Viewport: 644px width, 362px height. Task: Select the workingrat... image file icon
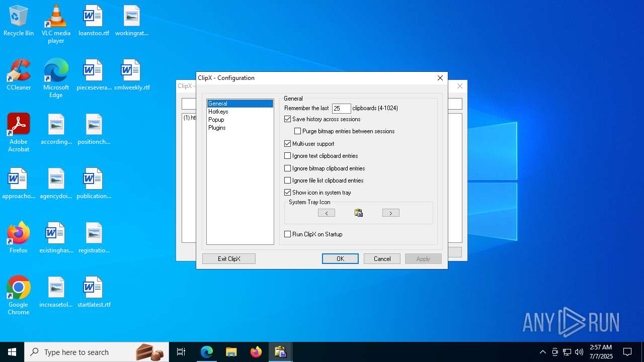coord(132,21)
